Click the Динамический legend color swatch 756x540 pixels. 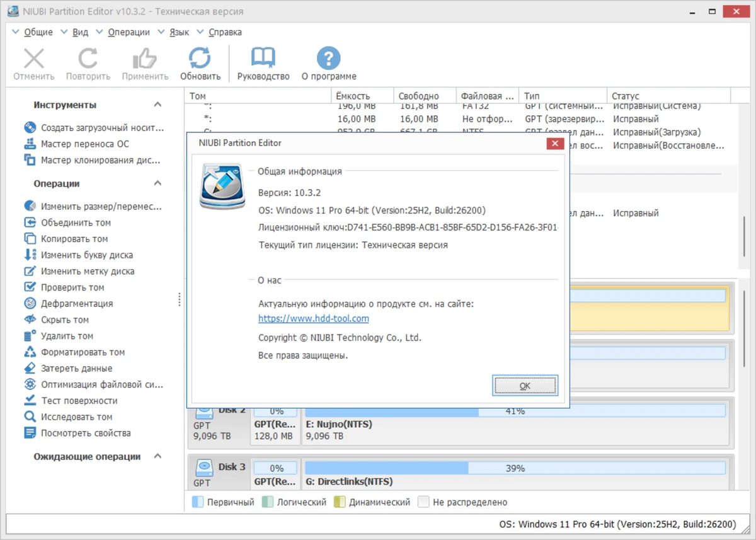pyautogui.click(x=340, y=502)
